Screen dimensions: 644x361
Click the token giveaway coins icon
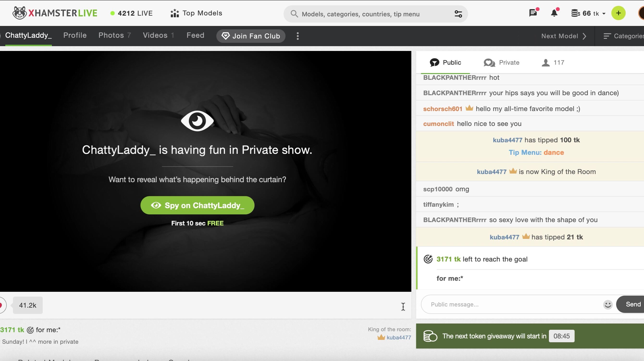[430, 336]
